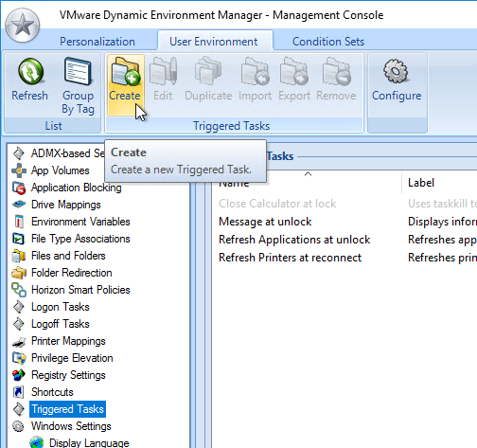This screenshot has height=448, width=477.
Task: Select Horizon Smart Policies in the tree
Action: click(80, 290)
